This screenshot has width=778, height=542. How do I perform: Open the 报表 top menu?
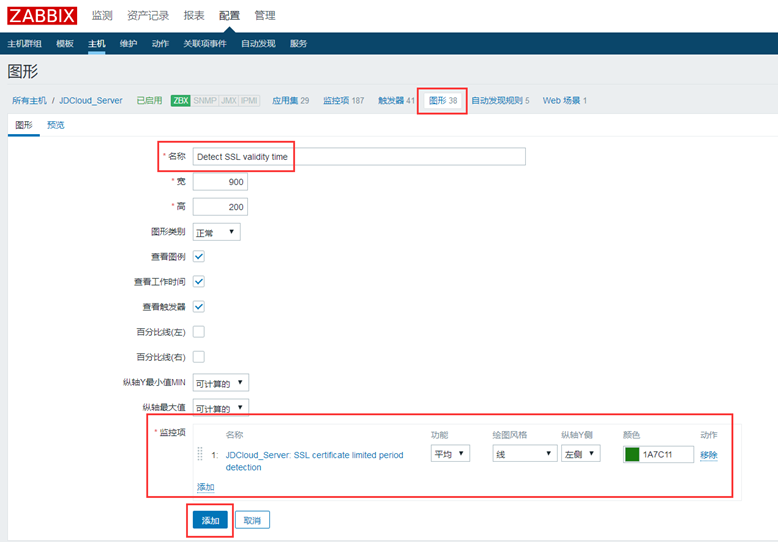tap(194, 15)
